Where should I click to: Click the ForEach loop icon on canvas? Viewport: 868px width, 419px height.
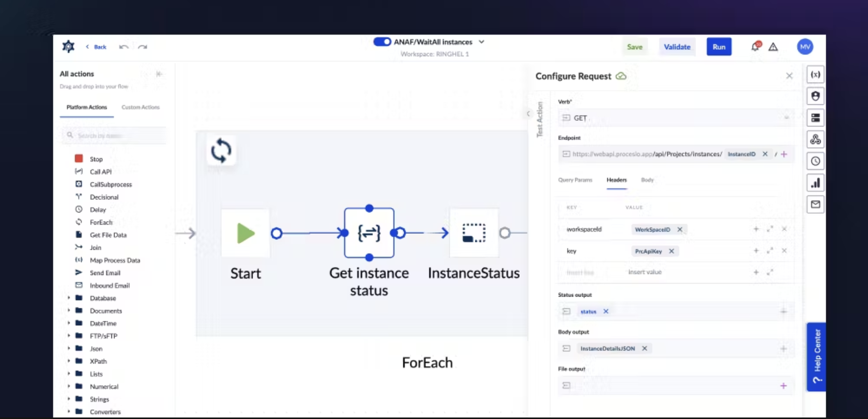[221, 151]
